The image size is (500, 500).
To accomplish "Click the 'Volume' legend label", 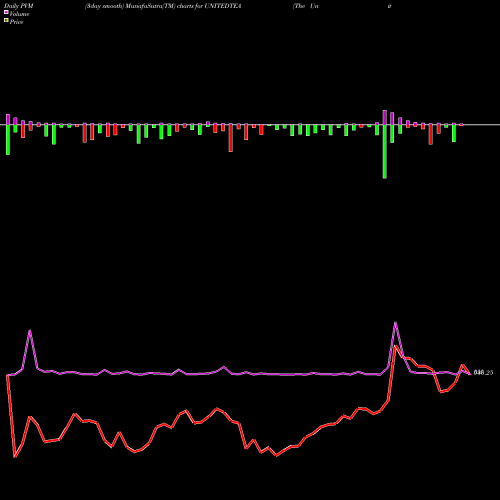I will (19, 14).
